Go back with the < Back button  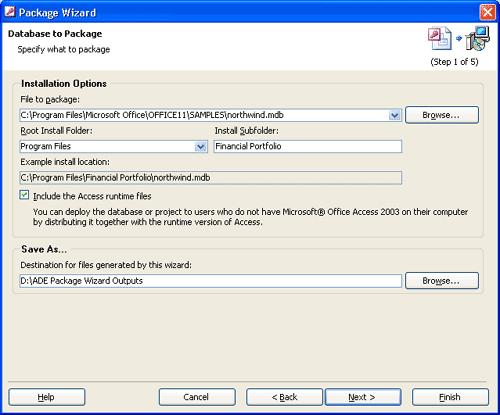coord(284,397)
